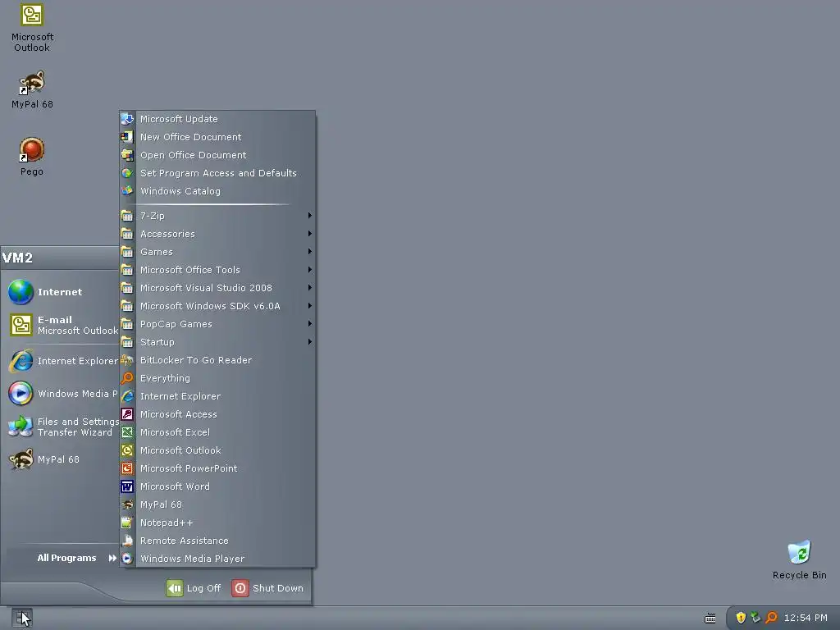This screenshot has height=630, width=840.
Task: Expand the Startup submenu arrow
Action: [x=309, y=342]
